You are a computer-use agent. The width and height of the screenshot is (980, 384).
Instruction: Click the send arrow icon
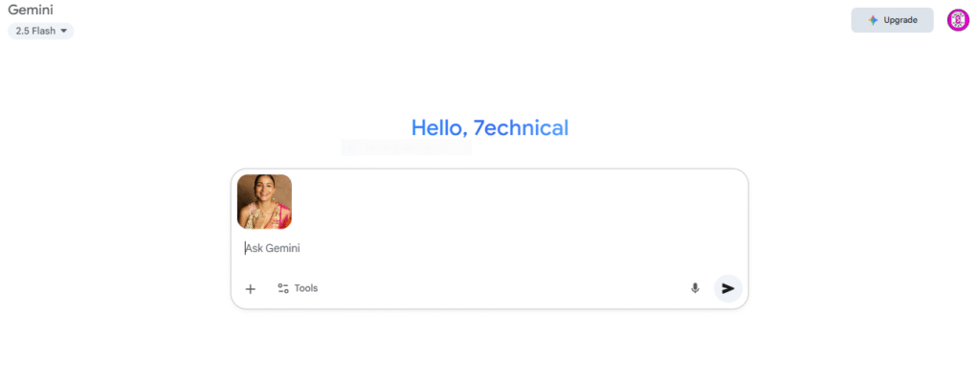(728, 288)
